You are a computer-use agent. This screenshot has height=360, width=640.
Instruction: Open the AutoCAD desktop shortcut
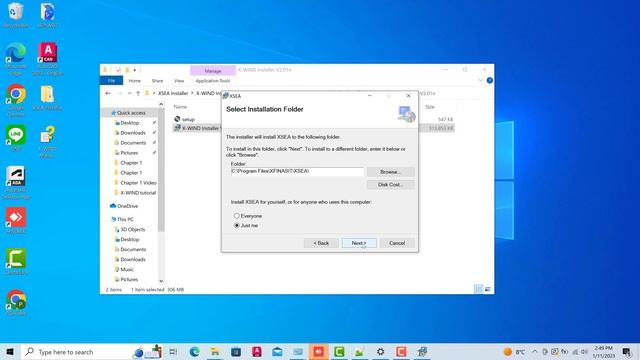[x=47, y=59]
